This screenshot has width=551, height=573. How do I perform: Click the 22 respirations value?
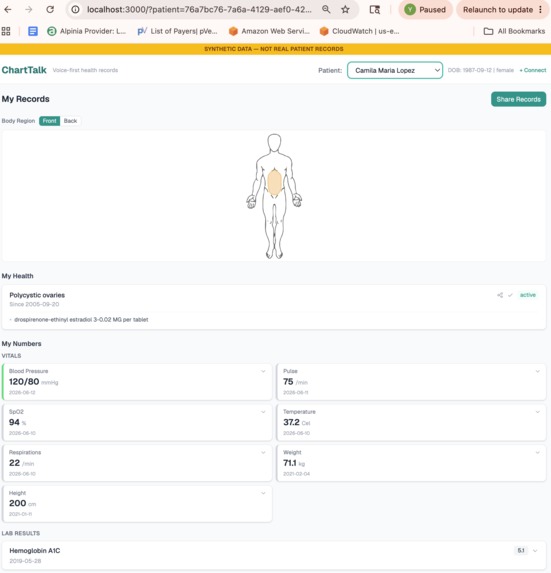(x=14, y=463)
